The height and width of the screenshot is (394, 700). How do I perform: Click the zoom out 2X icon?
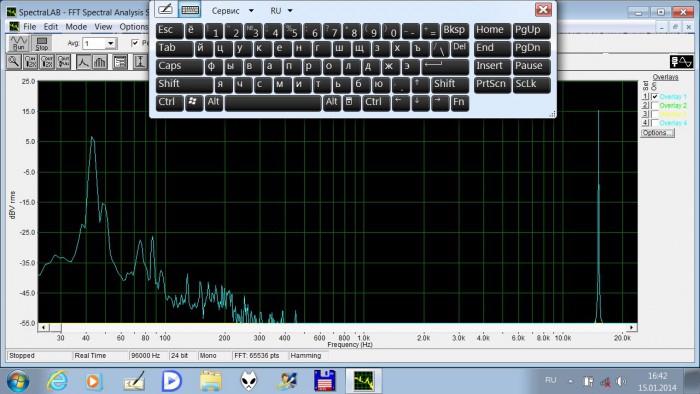tap(47, 62)
